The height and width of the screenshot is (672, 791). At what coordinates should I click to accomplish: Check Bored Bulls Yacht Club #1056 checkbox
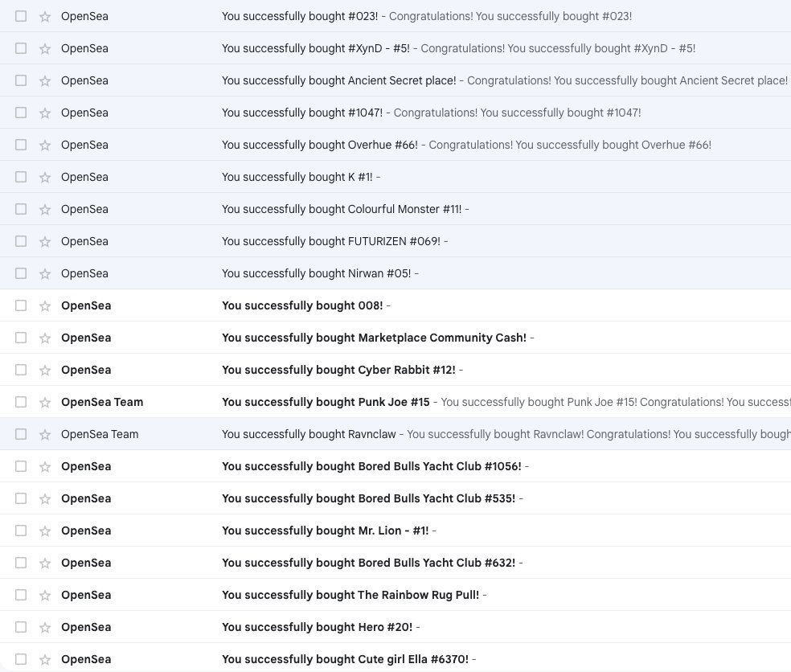click(21, 466)
